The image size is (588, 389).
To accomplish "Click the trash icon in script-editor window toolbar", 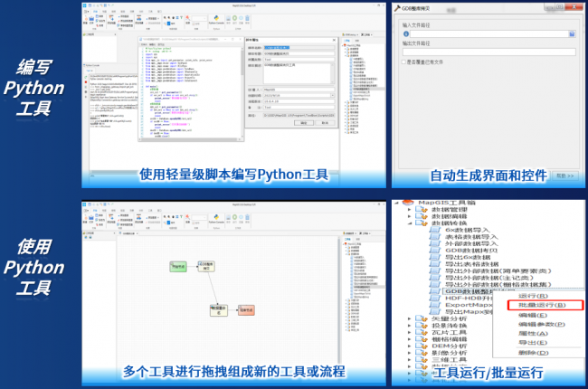I will click(248, 18).
